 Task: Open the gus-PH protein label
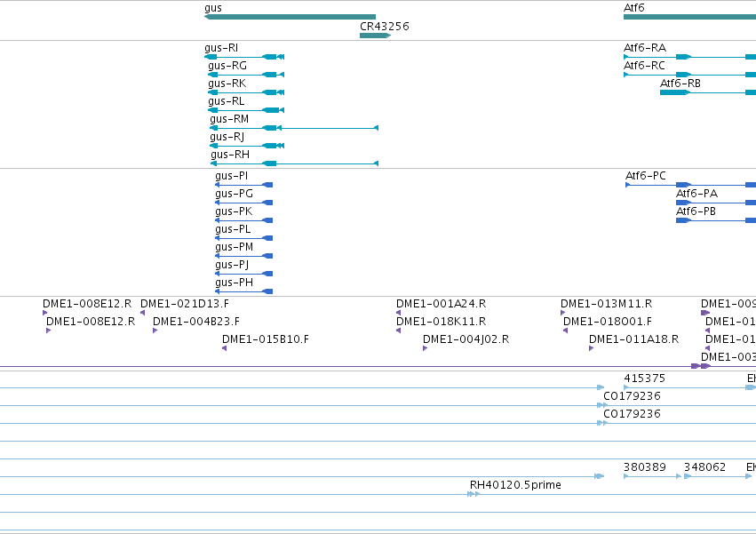tap(234, 283)
